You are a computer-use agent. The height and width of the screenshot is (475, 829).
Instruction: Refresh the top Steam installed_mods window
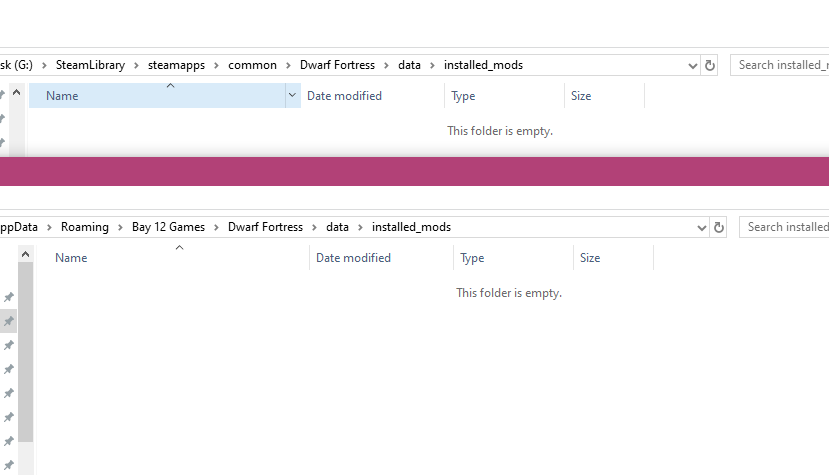point(710,65)
